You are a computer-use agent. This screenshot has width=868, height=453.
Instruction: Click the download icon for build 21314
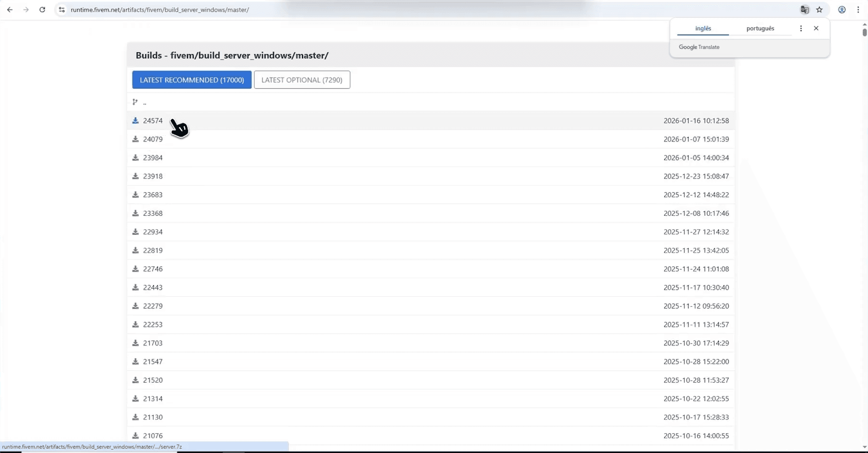(135, 399)
